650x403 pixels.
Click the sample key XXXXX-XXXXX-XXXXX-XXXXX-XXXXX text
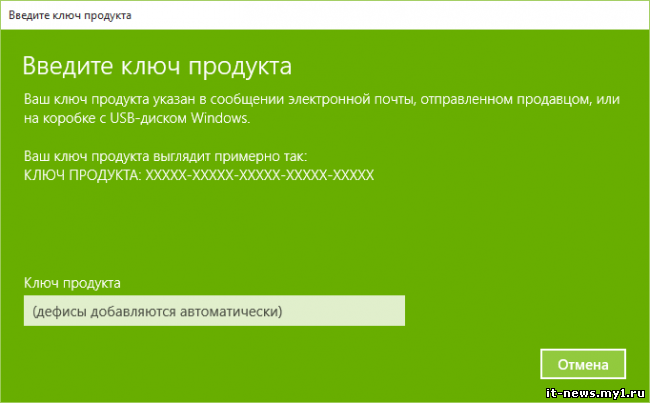(260, 175)
